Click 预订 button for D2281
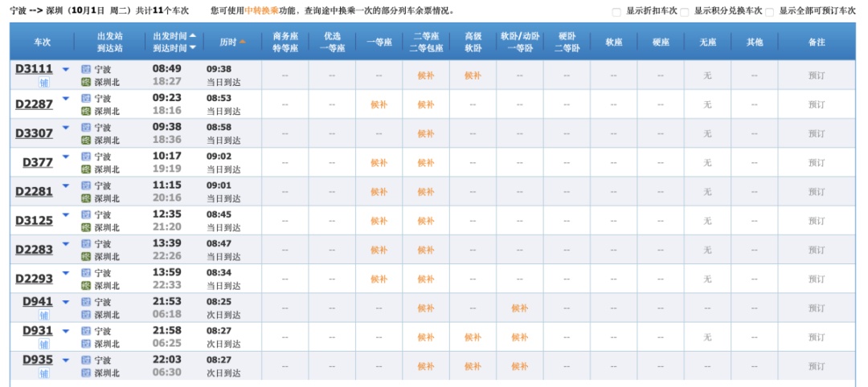Screen dimensions: 868x387 [817, 192]
